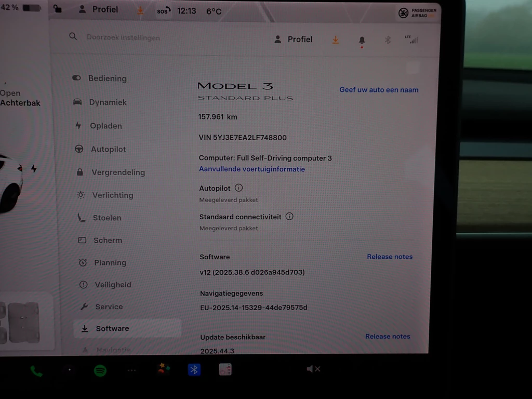Open the Profiel selector in settings header
Viewport: 532px width, 399px height.
pos(294,39)
